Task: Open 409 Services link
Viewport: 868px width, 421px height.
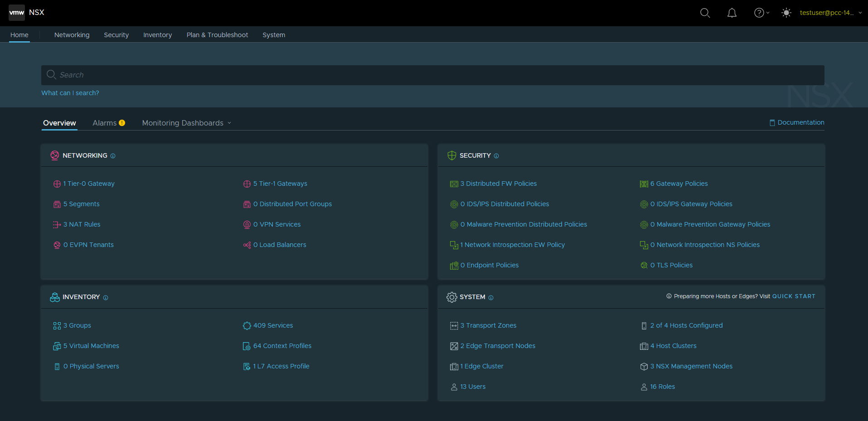Action: (x=273, y=325)
